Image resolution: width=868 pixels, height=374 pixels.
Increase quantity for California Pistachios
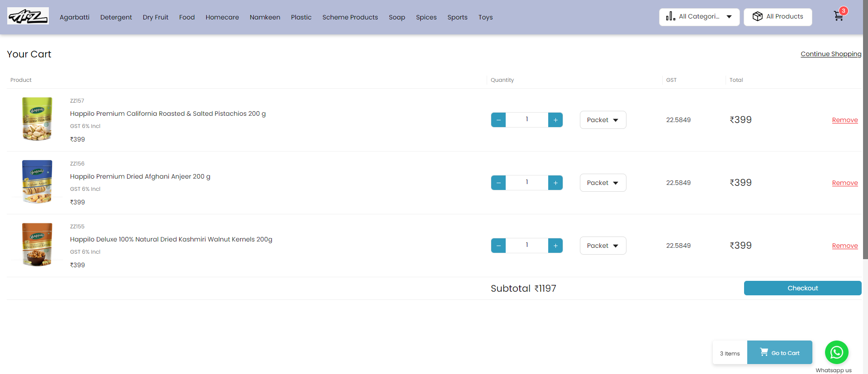pyautogui.click(x=555, y=120)
